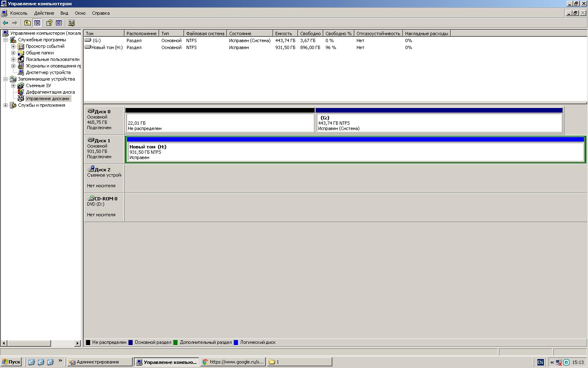Show hidden tray icons with the « chevron
The image size is (588, 368).
click(552, 362)
